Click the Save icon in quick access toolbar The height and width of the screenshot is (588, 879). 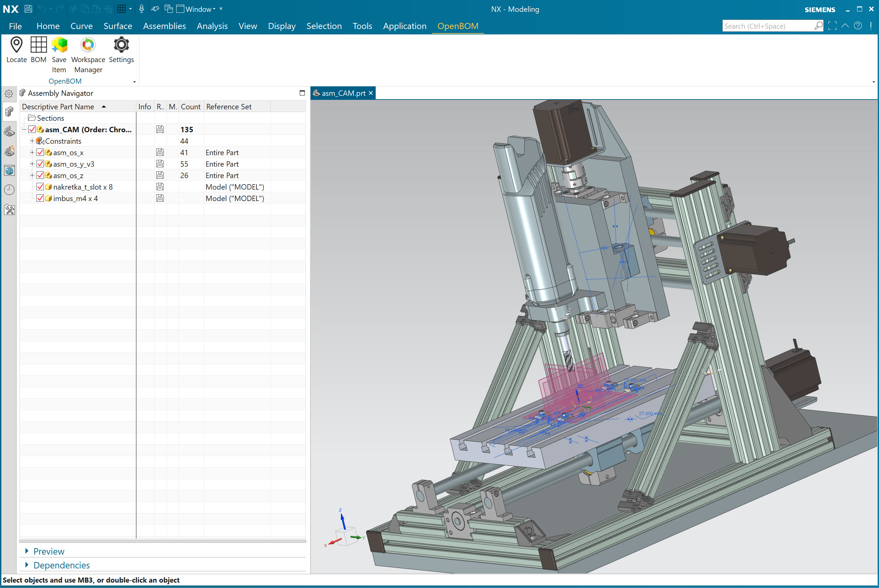(x=28, y=9)
